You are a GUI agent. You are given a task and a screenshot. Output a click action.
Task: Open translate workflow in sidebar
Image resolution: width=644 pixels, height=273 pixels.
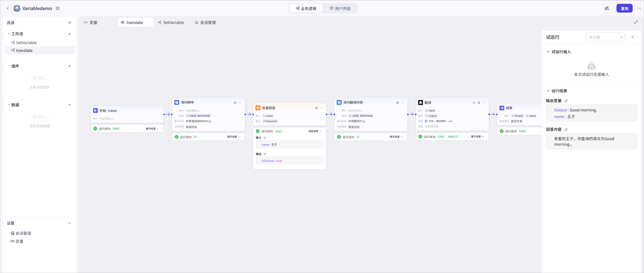[x=40, y=50]
